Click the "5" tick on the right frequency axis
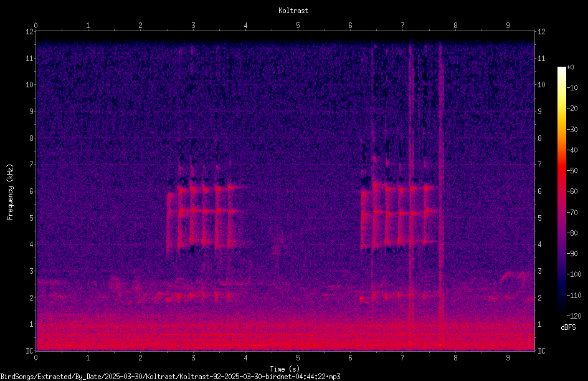 point(539,218)
